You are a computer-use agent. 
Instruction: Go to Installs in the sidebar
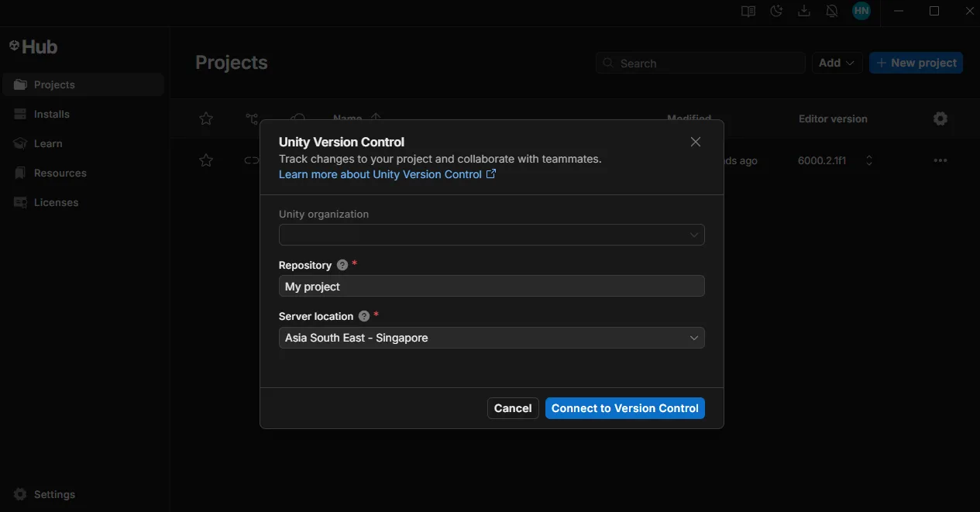52,114
